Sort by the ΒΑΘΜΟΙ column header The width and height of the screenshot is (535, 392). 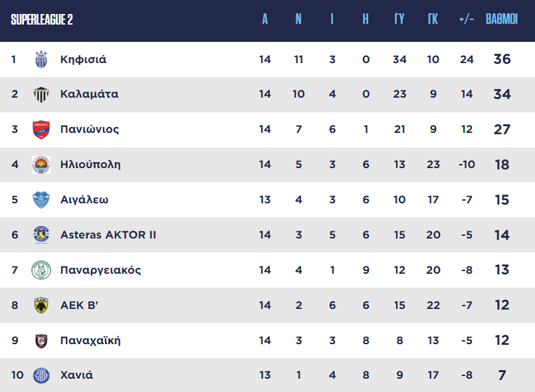502,19
